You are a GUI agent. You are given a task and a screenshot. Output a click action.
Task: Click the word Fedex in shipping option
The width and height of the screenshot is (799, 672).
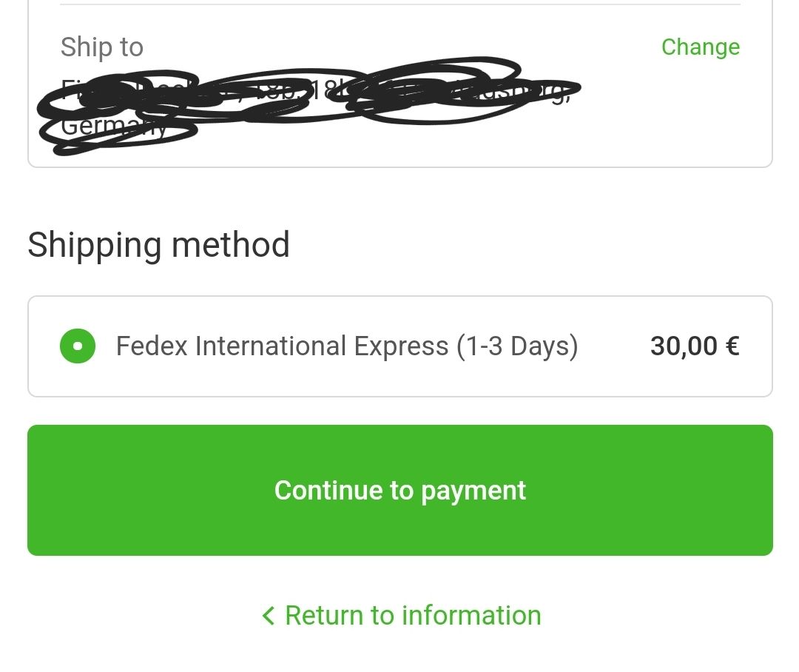pyautogui.click(x=152, y=346)
